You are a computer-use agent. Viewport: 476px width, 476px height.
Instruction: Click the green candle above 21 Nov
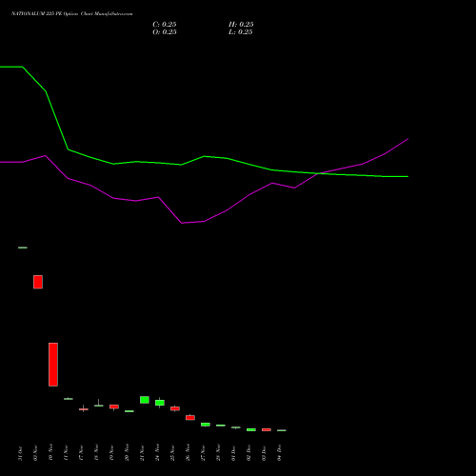point(145,400)
